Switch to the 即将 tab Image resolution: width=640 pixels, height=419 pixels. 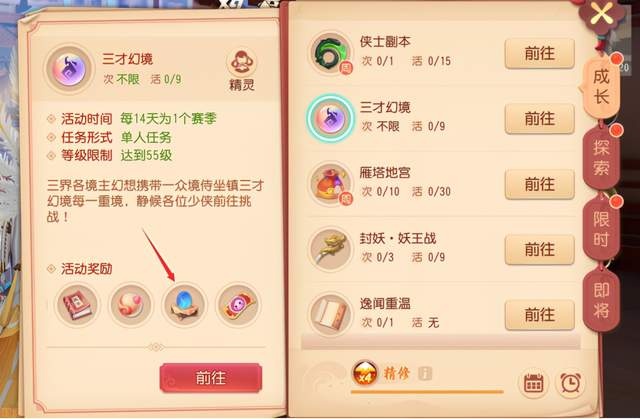click(x=601, y=300)
